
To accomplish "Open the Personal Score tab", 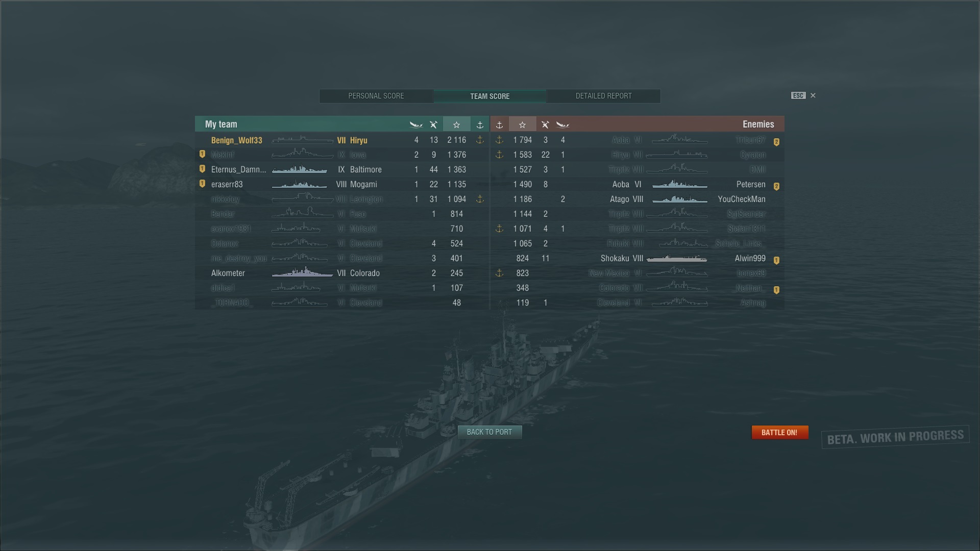I will tap(376, 96).
